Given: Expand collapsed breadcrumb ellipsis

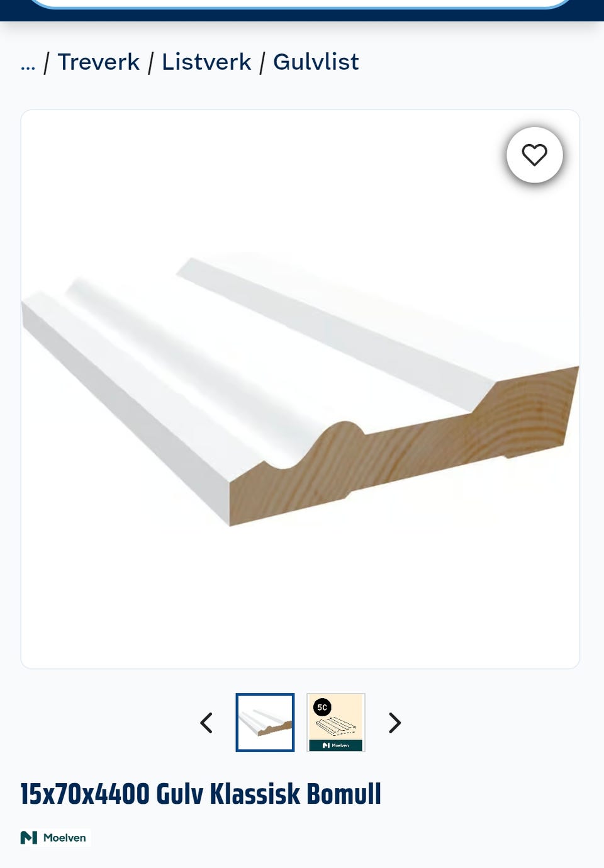Looking at the screenshot, I should coord(28,63).
